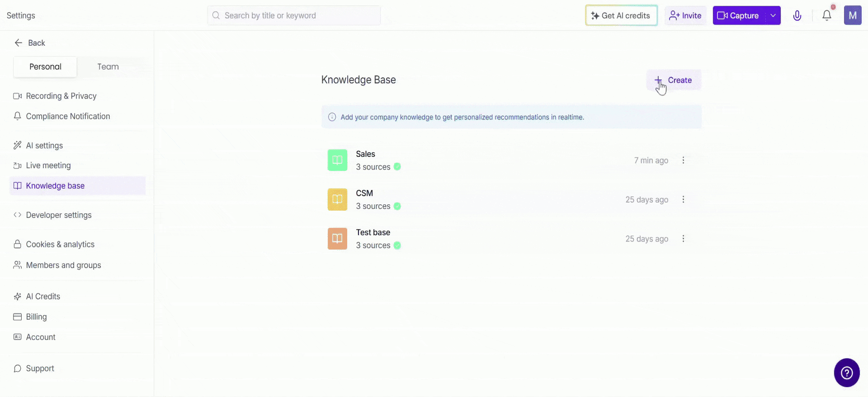Open the notifications bell

click(x=826, y=15)
